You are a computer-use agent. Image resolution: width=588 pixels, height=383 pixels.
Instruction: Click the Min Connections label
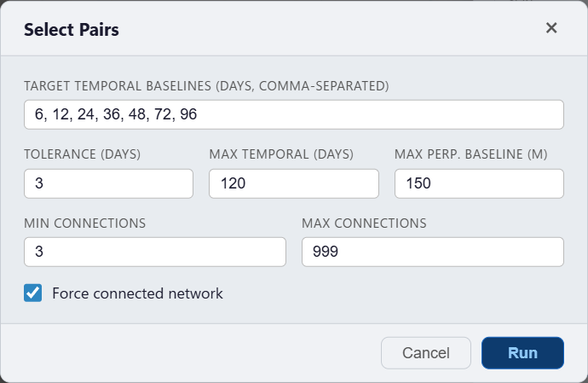(x=85, y=223)
